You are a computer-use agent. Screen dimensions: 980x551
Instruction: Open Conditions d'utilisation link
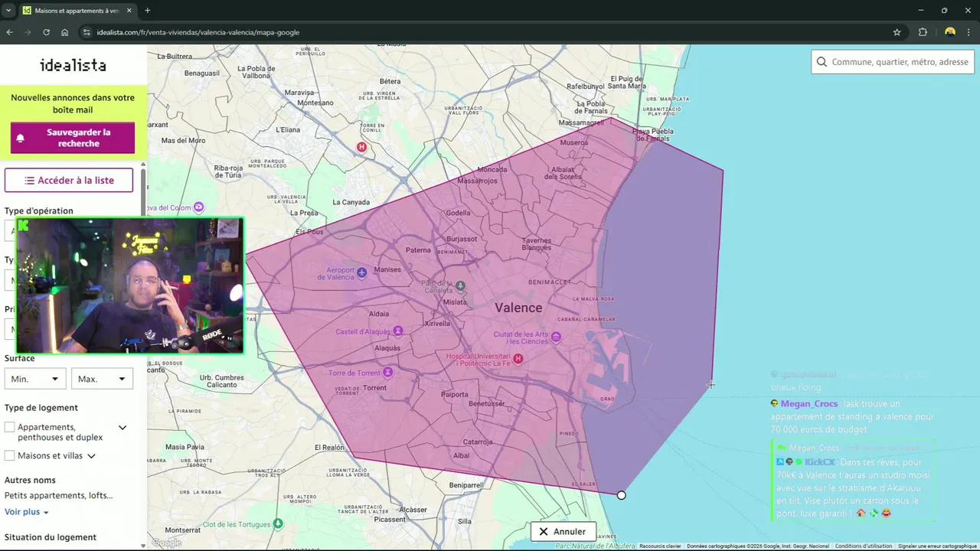[x=864, y=546]
